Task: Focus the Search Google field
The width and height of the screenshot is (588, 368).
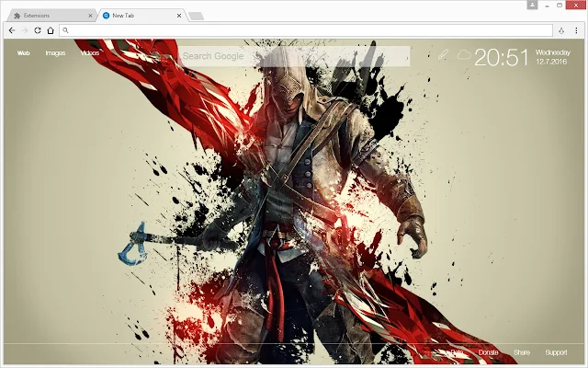Action: click(x=294, y=56)
